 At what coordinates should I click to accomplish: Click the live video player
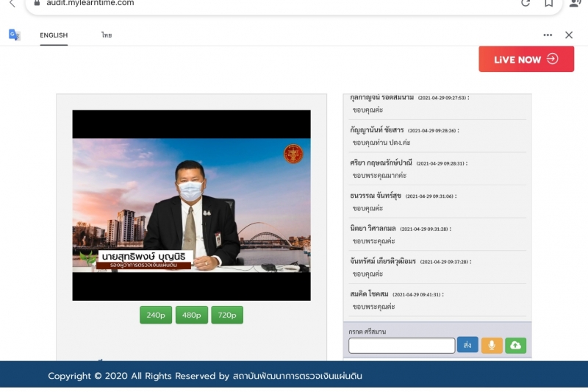click(191, 205)
